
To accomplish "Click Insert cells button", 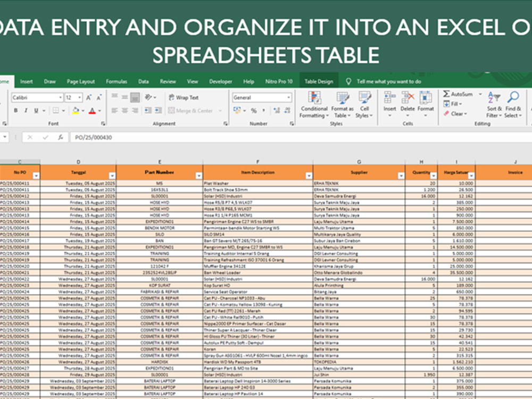I will click(x=389, y=105).
